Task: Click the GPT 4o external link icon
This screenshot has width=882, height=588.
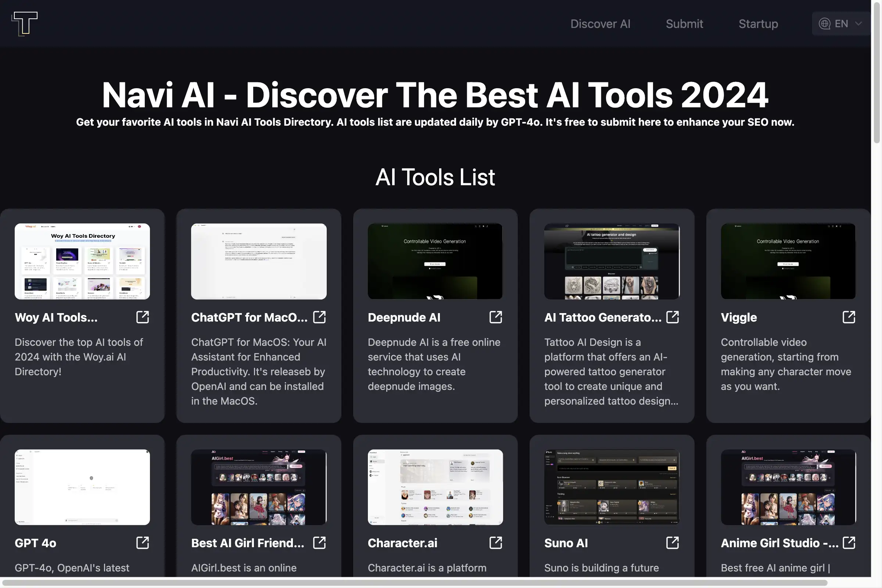Action: (143, 543)
